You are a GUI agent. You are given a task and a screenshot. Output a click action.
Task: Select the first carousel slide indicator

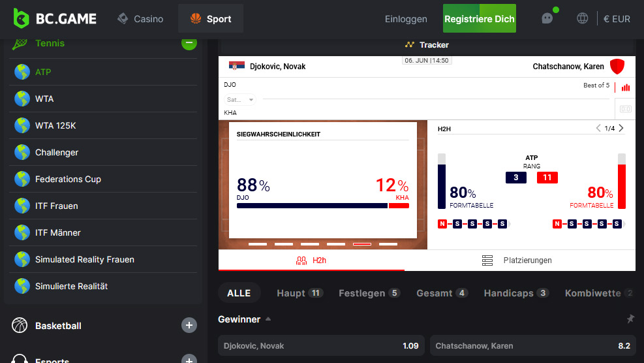258,244
